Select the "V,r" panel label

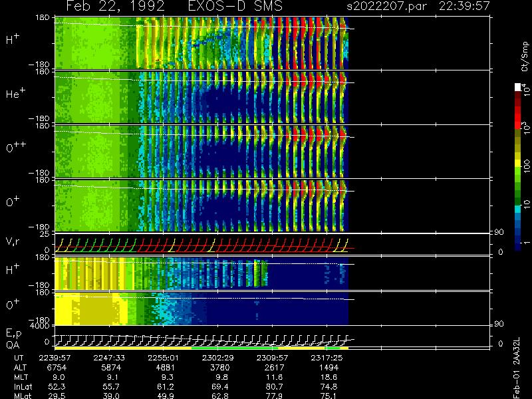point(13,241)
